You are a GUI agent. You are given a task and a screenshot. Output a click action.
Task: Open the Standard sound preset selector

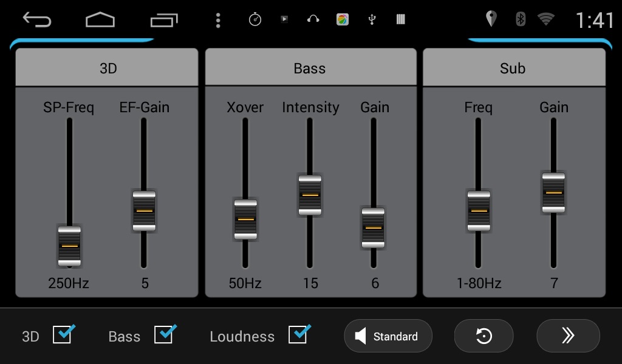point(388,336)
